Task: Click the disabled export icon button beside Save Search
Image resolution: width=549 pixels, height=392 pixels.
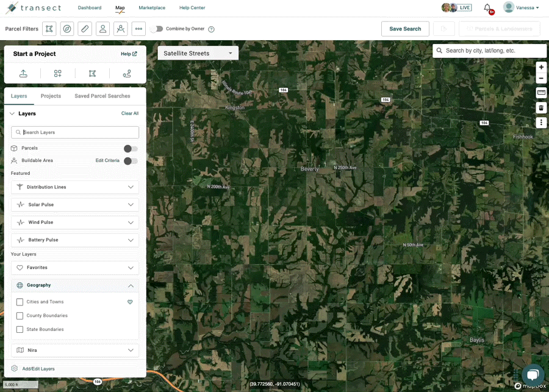Action: (x=444, y=29)
